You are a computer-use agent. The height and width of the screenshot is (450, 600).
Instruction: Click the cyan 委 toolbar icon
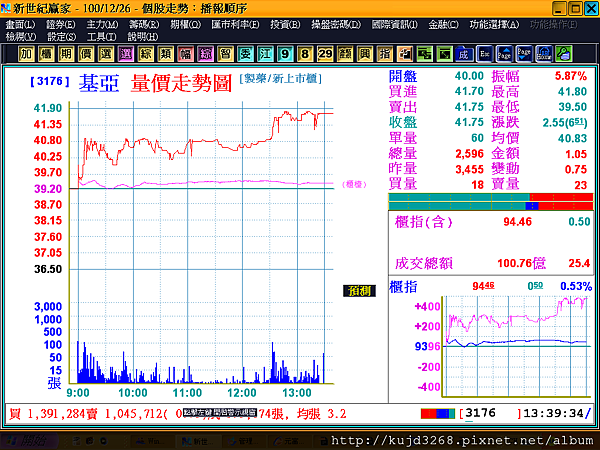tap(245, 54)
